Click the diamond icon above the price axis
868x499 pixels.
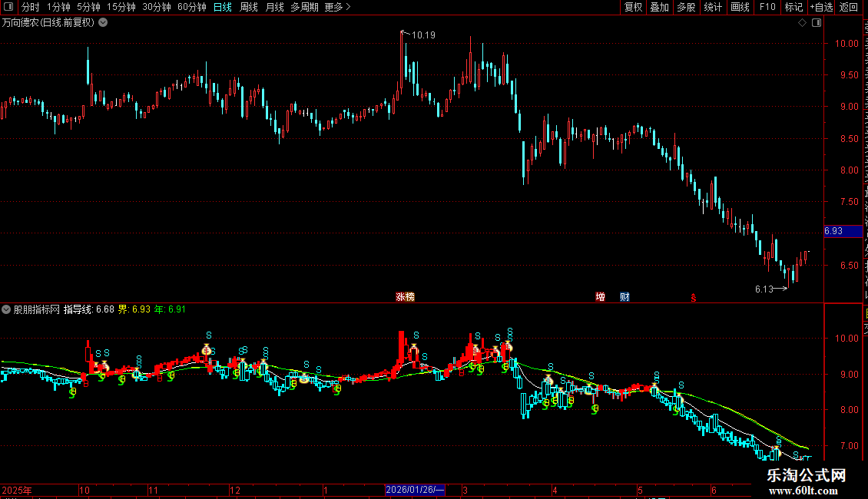[802, 23]
